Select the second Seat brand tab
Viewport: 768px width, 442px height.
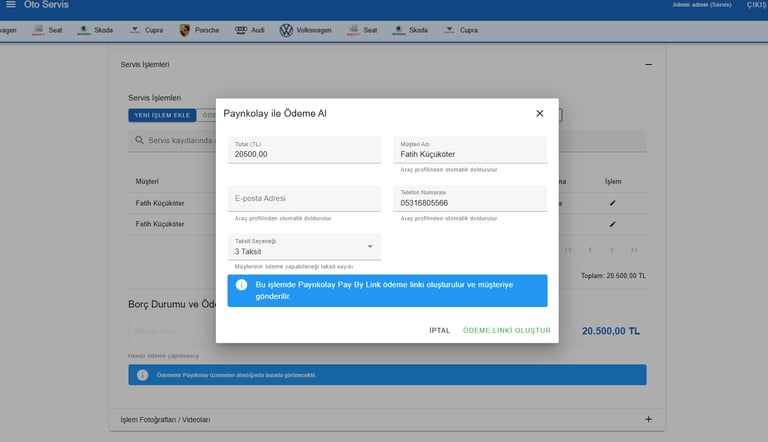tap(362, 30)
